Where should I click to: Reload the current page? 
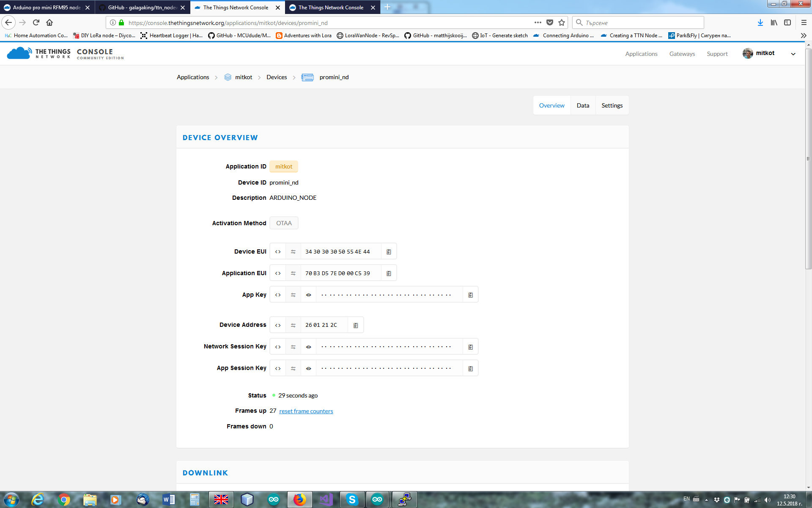tap(36, 22)
